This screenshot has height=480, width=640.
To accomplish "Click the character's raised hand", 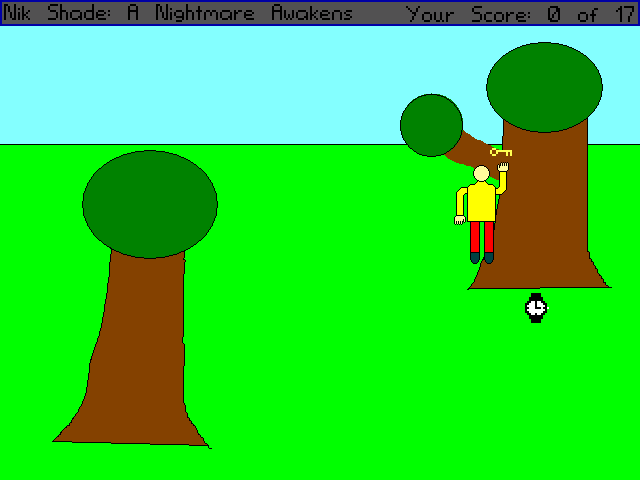I will click(503, 167).
